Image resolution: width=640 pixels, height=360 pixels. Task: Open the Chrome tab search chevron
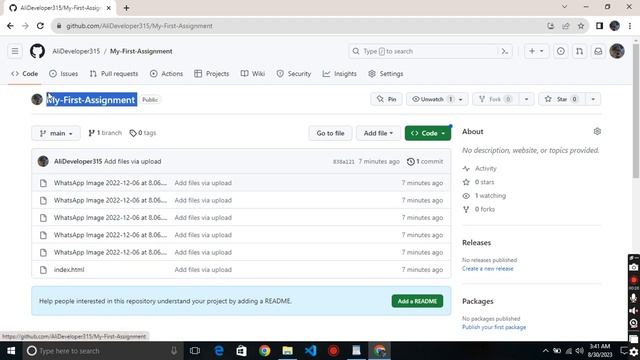click(564, 7)
